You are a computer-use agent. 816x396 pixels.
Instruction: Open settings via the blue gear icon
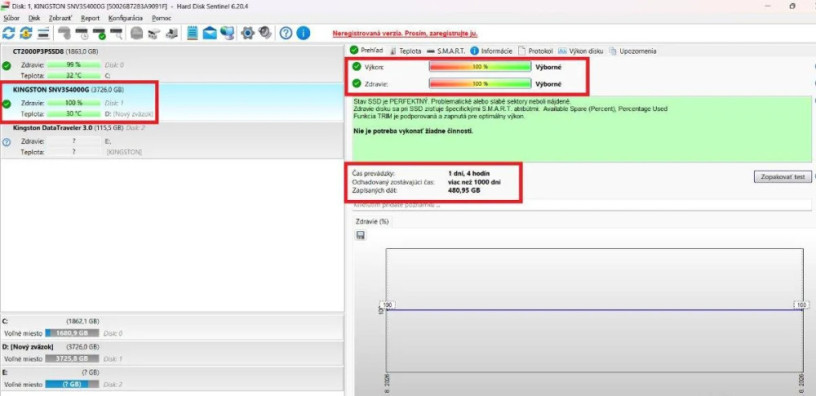pyautogui.click(x=248, y=33)
